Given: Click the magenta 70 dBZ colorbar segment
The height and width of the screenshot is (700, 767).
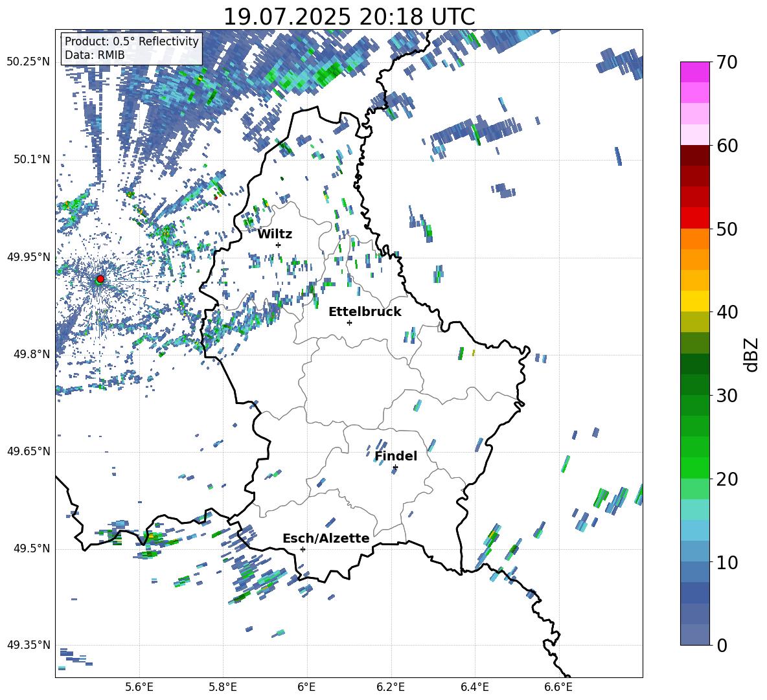Looking at the screenshot, I should point(694,72).
